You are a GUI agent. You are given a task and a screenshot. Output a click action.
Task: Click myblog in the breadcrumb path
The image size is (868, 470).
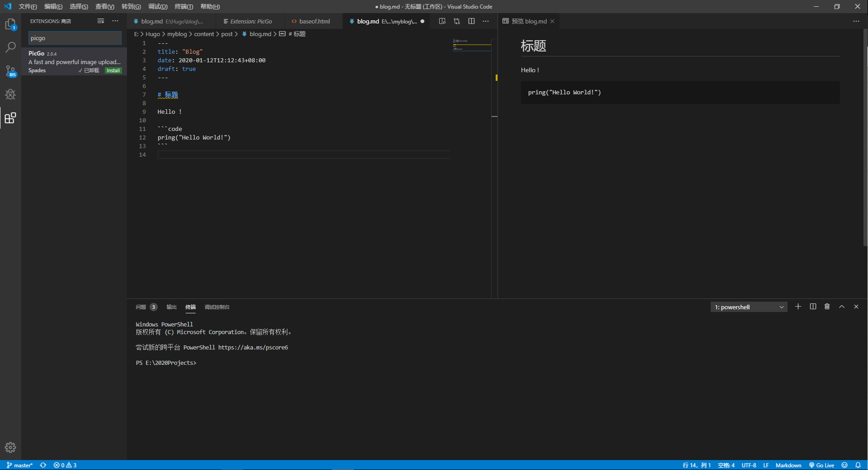(x=177, y=34)
